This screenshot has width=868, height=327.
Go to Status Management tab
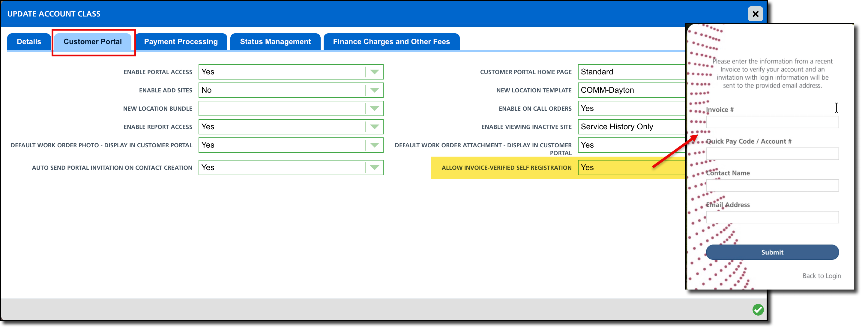(275, 41)
